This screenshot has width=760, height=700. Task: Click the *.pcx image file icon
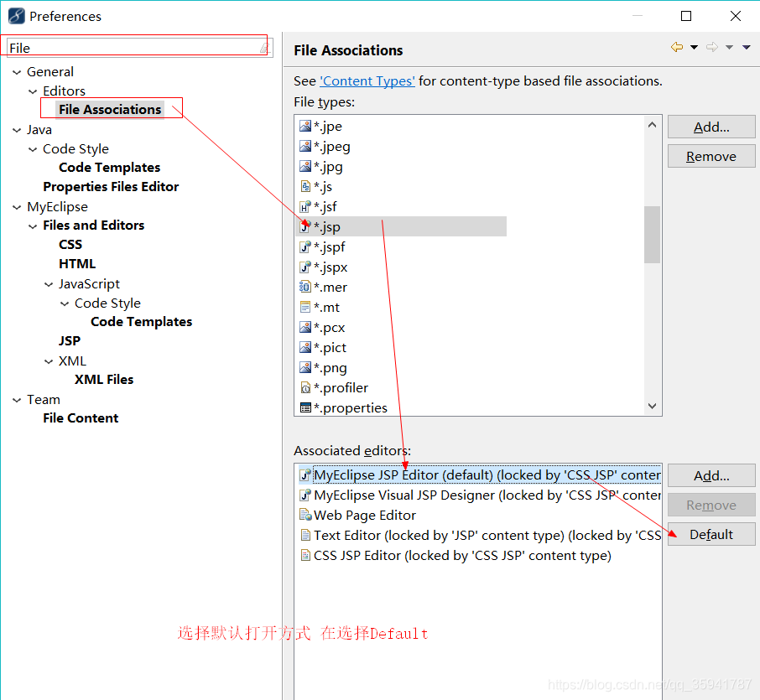[x=305, y=328]
